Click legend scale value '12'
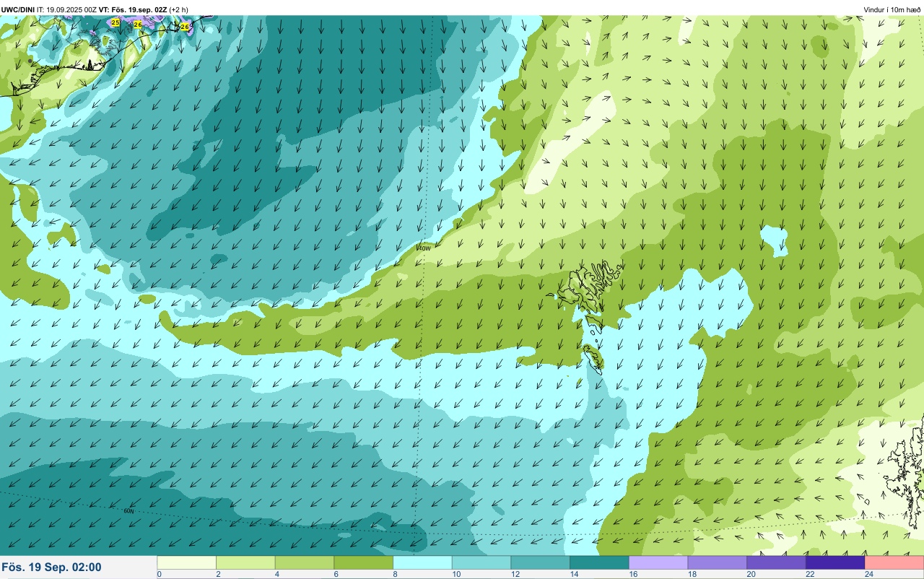Image resolution: width=924 pixels, height=579 pixels. tap(514, 574)
